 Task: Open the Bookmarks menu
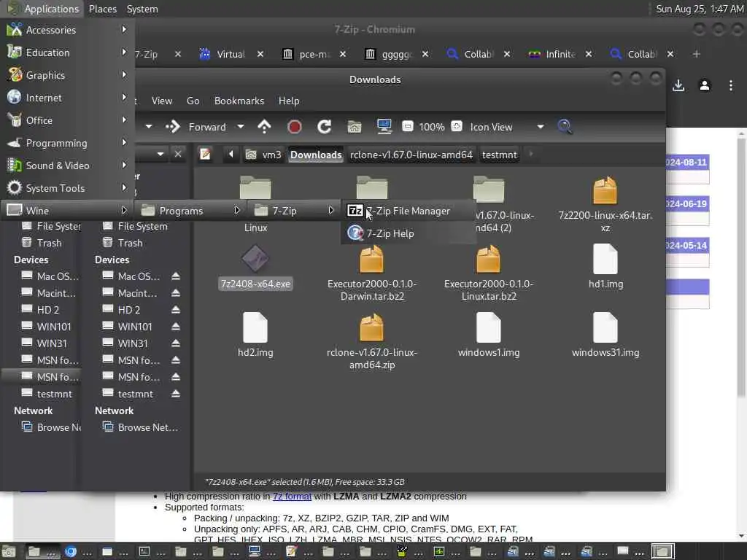pyautogui.click(x=239, y=101)
